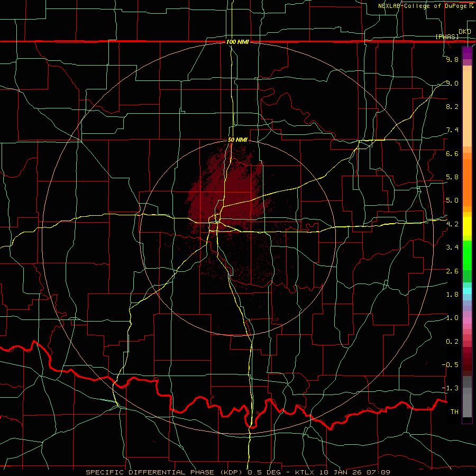Pick the purple segment at the top of the color bar
476x476 pixels.
tap(467, 53)
